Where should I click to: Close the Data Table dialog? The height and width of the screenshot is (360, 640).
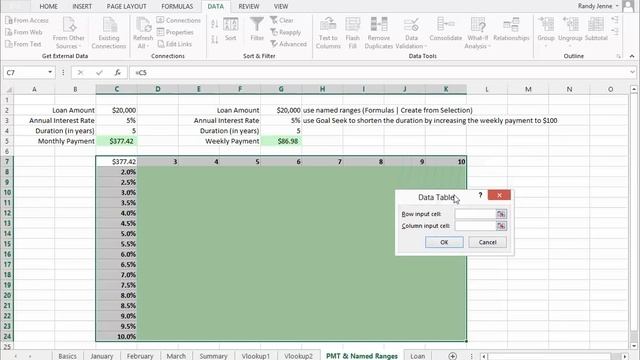click(x=499, y=195)
